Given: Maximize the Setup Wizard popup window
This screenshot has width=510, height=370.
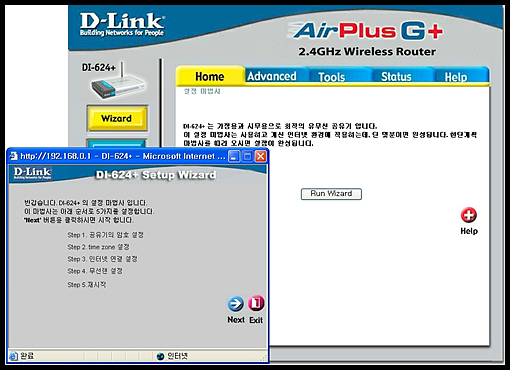Looking at the screenshot, I should click(x=247, y=156).
